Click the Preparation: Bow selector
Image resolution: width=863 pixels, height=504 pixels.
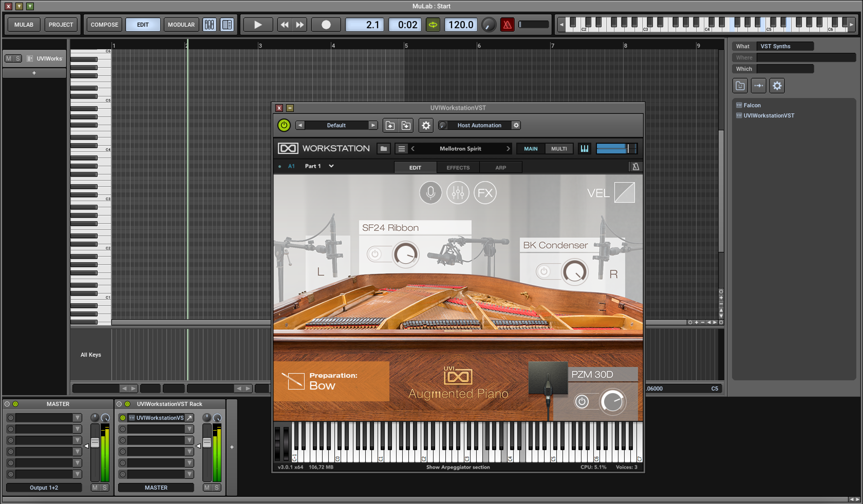coord(331,381)
